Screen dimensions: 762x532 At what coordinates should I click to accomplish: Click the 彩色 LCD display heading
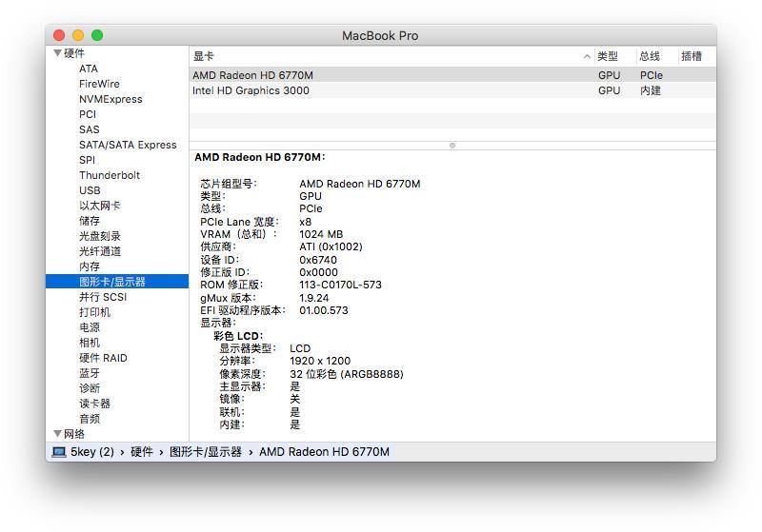coord(238,336)
